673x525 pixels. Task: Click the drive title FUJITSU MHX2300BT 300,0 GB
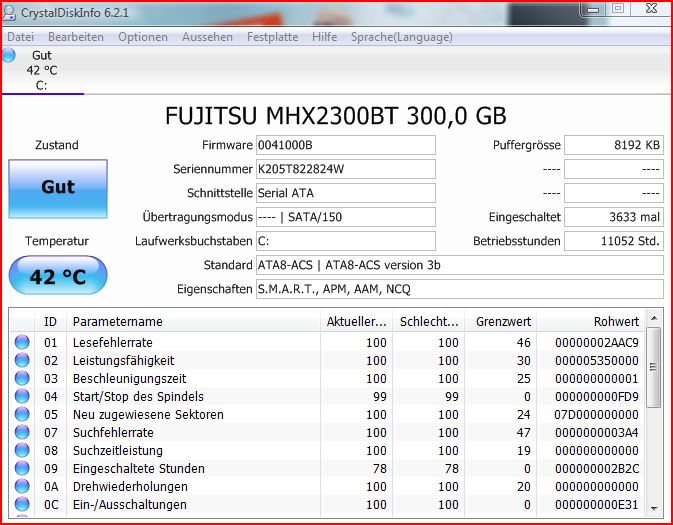click(x=336, y=116)
